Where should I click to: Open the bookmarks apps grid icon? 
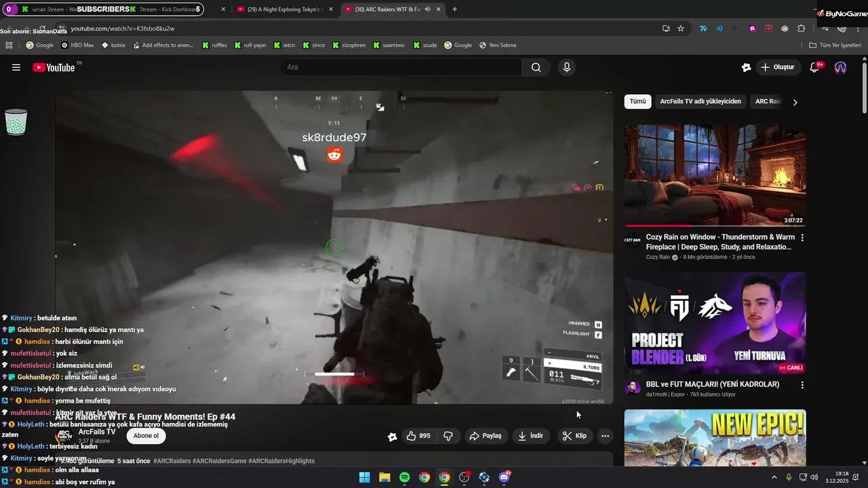(9, 45)
